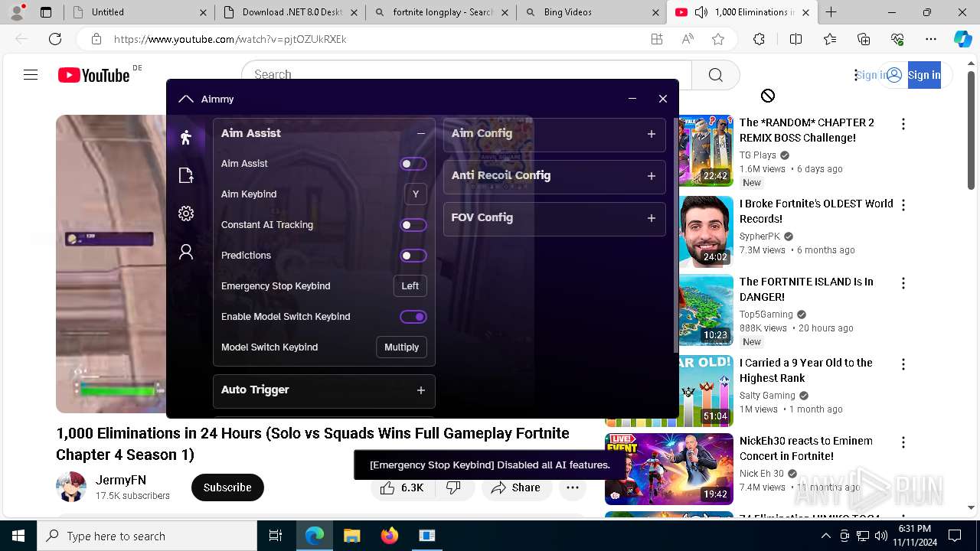
Task: Click the Edge address bar URL
Action: [x=230, y=39]
